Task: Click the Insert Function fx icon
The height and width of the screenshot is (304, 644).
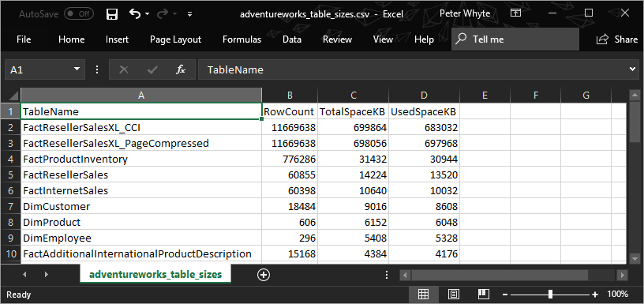Action: [180, 69]
